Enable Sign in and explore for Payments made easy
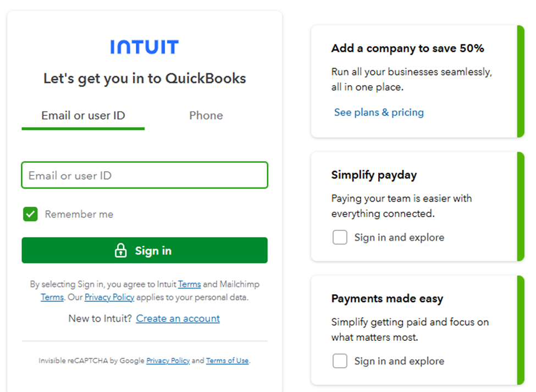Screen dimensions: 536x392 click(x=340, y=361)
